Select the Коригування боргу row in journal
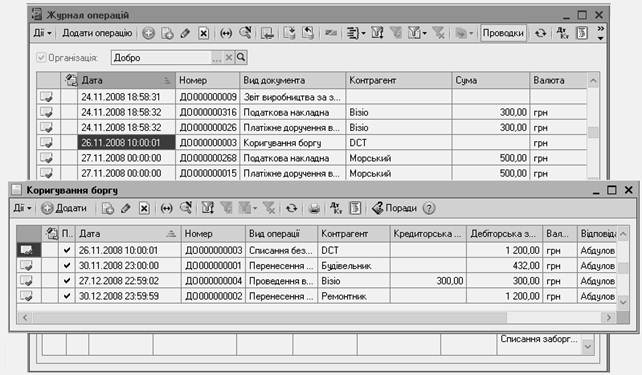Image resolution: width=642 pixels, height=375 pixels. (x=312, y=143)
